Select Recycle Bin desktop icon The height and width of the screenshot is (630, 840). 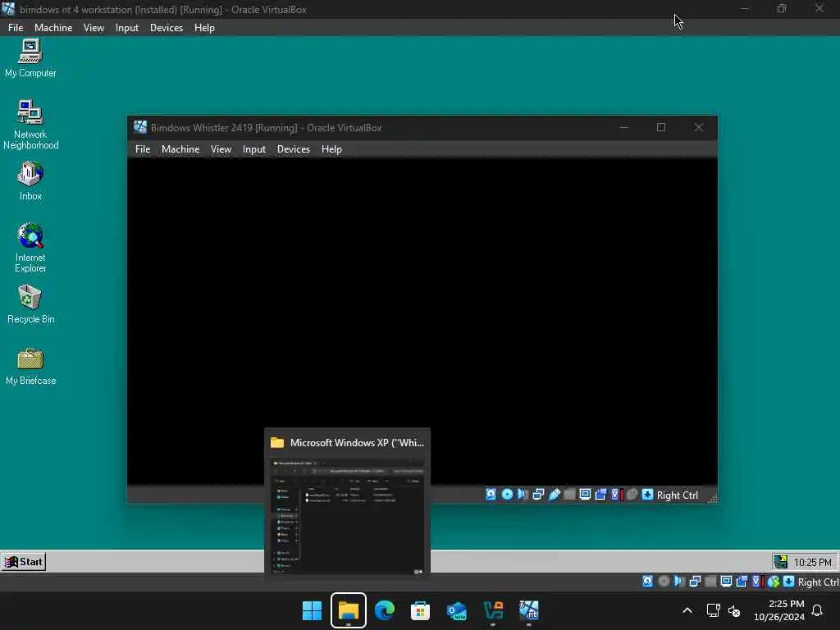30,304
